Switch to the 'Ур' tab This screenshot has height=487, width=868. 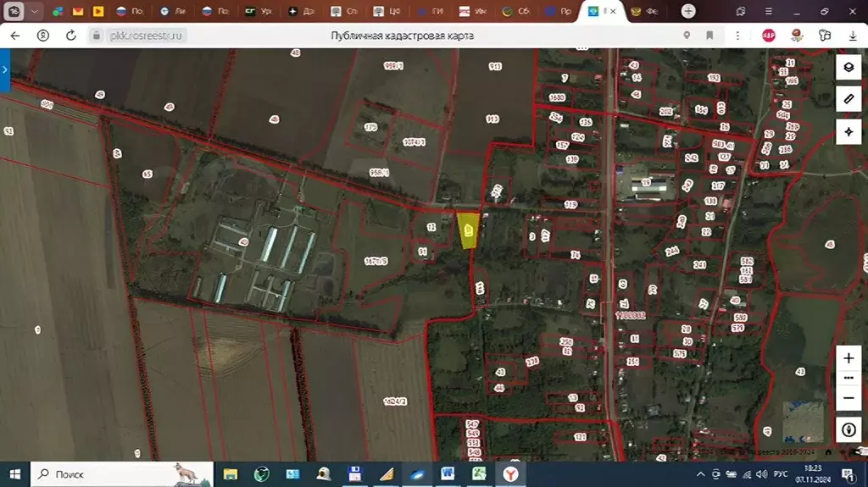click(259, 11)
